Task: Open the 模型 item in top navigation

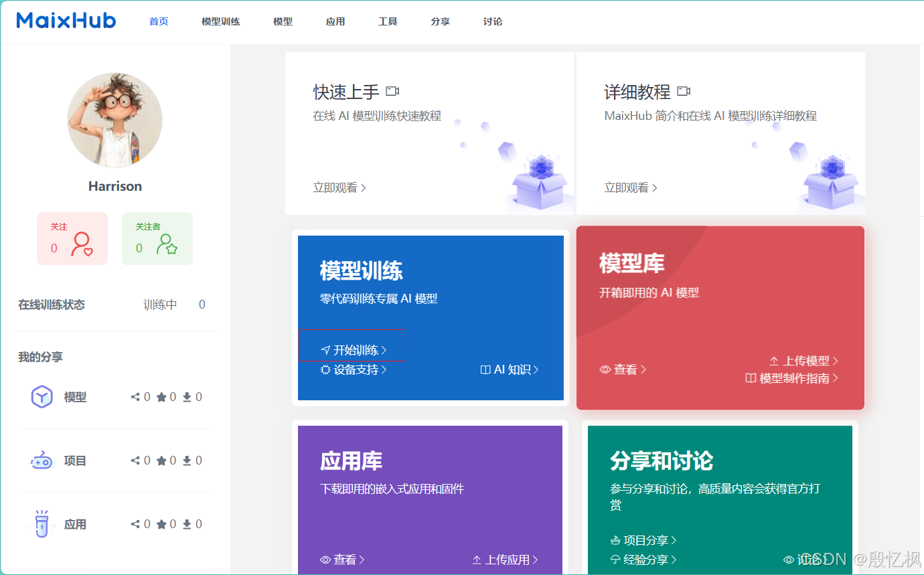Action: (283, 21)
